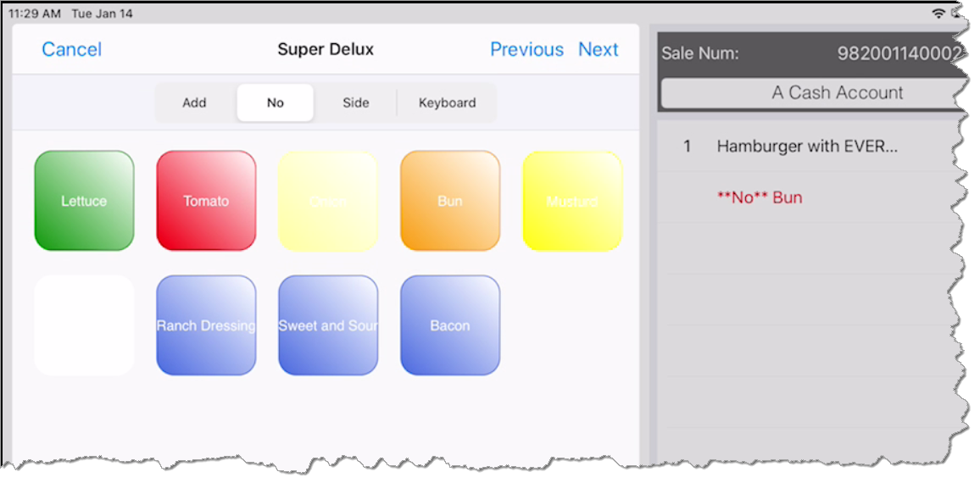This screenshot has width=980, height=483.
Task: Click the Wi-Fi status icon
Action: [x=938, y=14]
